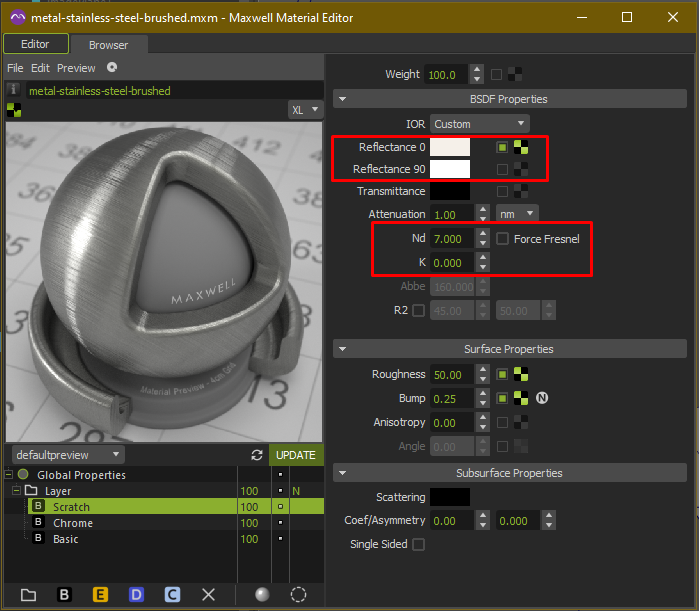Click the new layer folder icon
699x611 pixels.
[28, 594]
